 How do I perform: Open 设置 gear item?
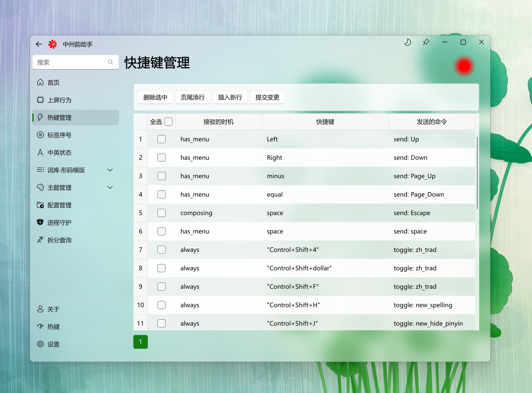pyautogui.click(x=53, y=344)
